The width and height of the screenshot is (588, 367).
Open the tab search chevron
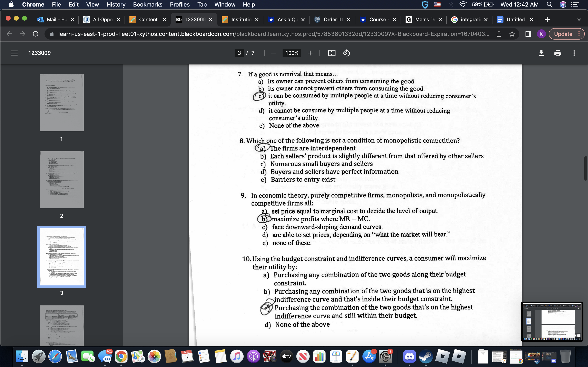(579, 19)
